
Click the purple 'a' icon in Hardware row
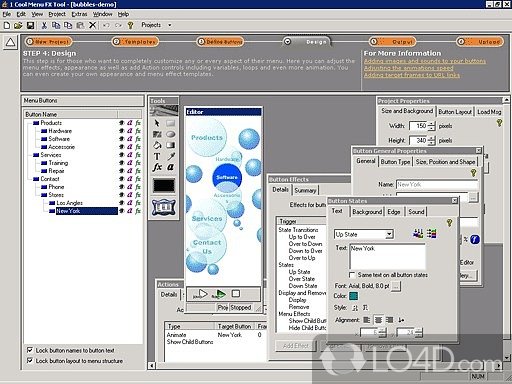pos(130,131)
